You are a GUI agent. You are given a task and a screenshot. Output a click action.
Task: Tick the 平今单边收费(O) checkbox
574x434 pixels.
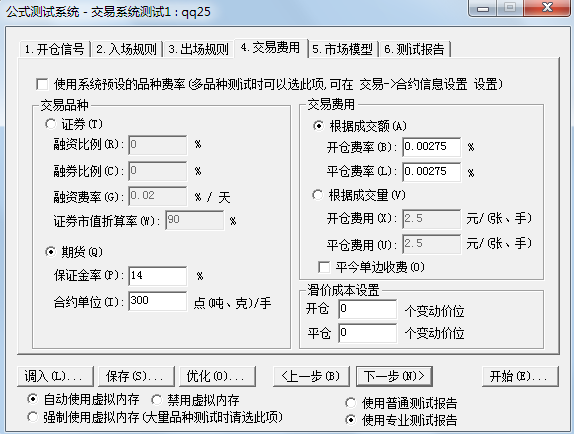pos(324,267)
